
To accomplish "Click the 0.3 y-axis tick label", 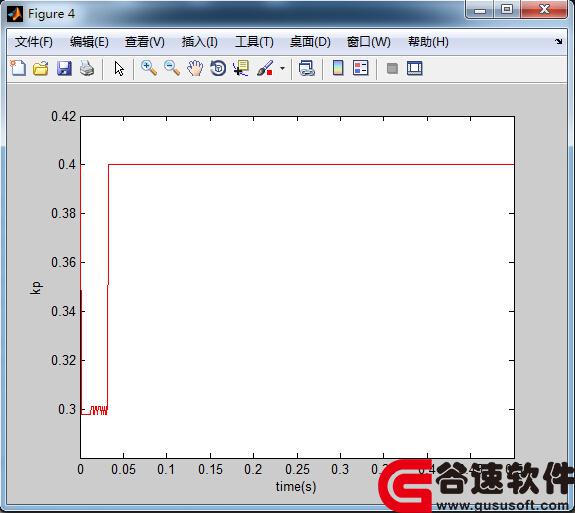I will click(x=67, y=409).
